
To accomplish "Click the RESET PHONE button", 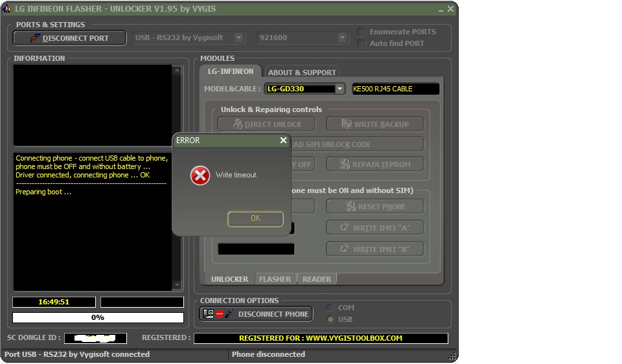I will 375,207.
